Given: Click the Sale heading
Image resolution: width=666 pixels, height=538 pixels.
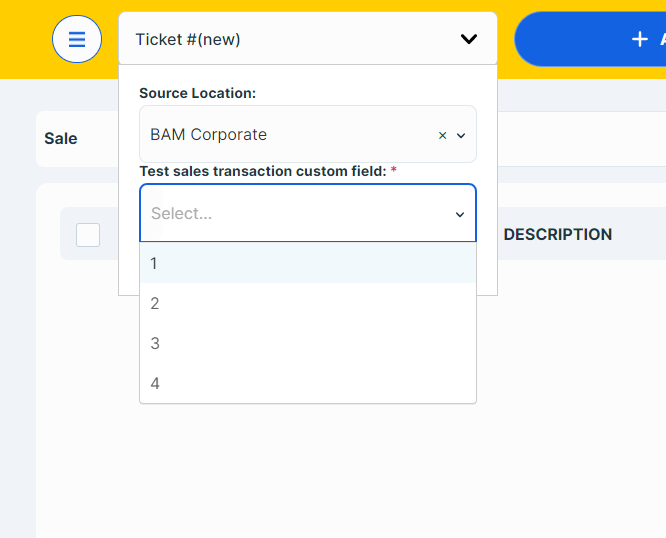Looking at the screenshot, I should (61, 138).
